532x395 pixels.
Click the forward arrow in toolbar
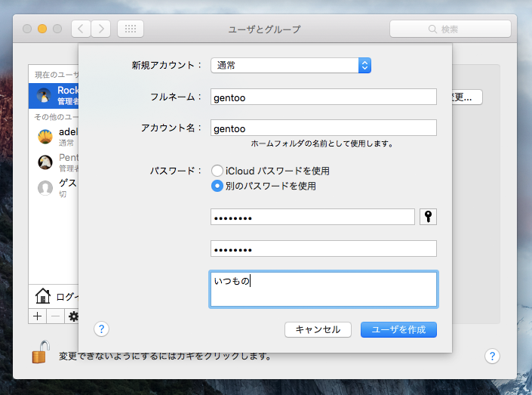click(x=101, y=29)
